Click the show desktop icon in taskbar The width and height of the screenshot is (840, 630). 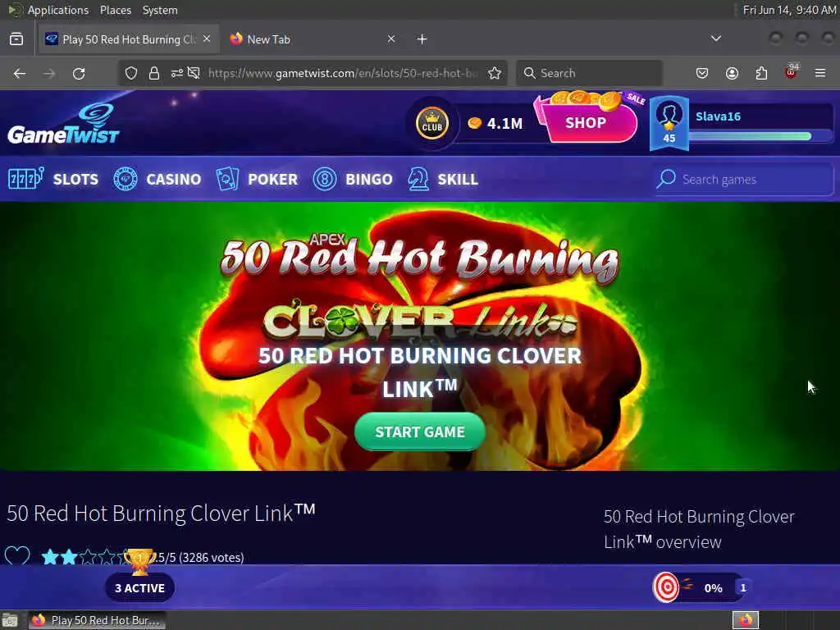pos(10,620)
